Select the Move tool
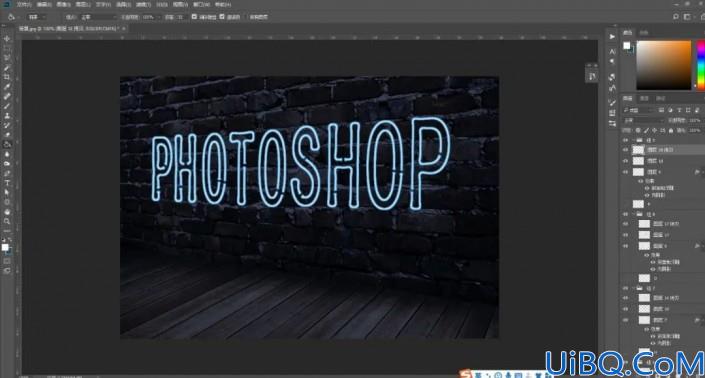The width and height of the screenshot is (705, 378). [x=7, y=39]
